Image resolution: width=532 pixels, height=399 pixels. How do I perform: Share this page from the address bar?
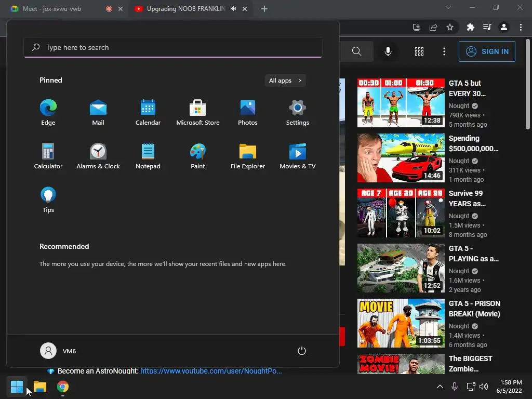point(433,27)
